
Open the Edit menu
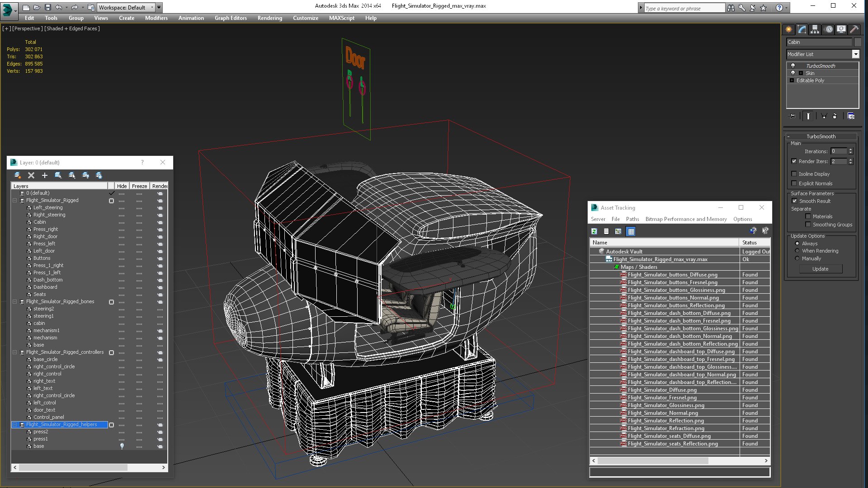pos(29,18)
